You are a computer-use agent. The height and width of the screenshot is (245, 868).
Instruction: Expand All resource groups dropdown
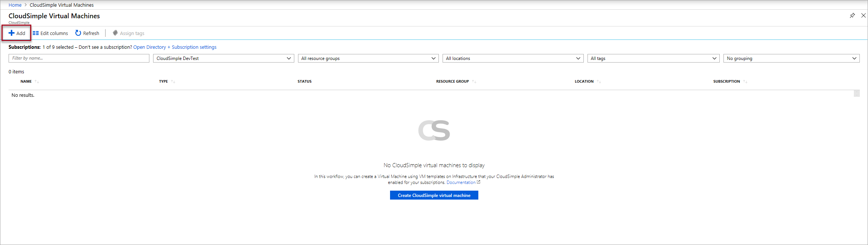(368, 58)
